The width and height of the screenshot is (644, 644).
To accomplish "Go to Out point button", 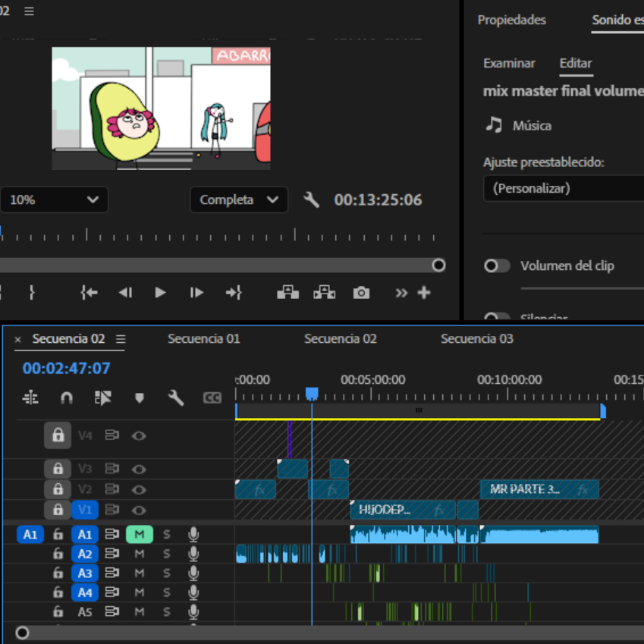I will (234, 293).
